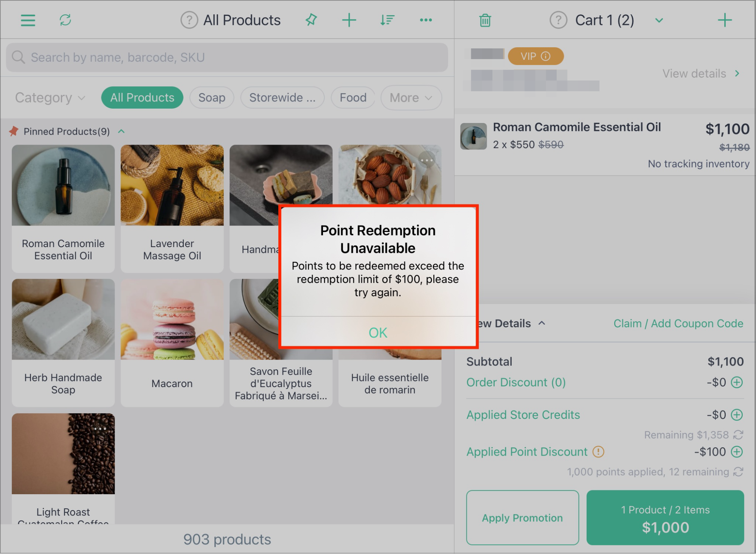Viewport: 756px width, 554px height.
Task: Collapse the Pinned Products section
Action: tap(121, 131)
